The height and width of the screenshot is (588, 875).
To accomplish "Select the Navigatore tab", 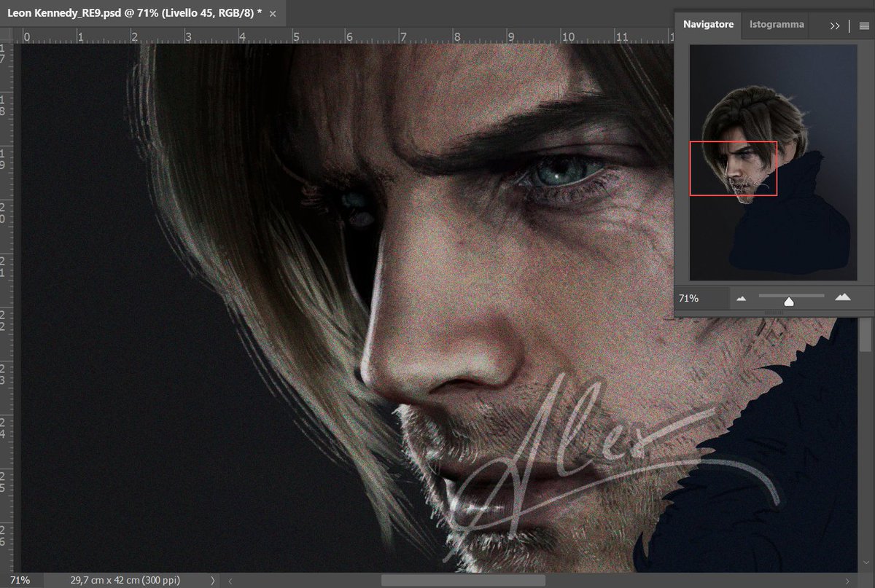I will tap(707, 24).
